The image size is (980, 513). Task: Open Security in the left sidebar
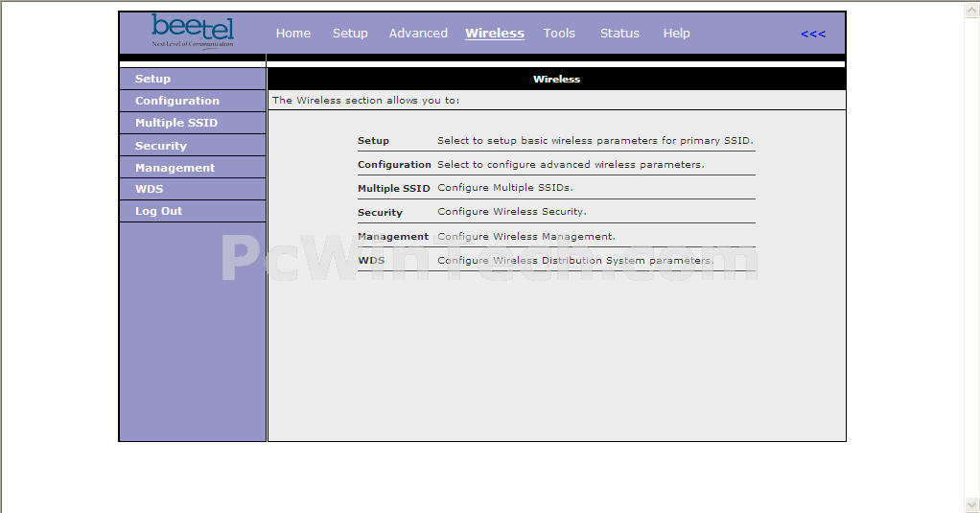(193, 146)
